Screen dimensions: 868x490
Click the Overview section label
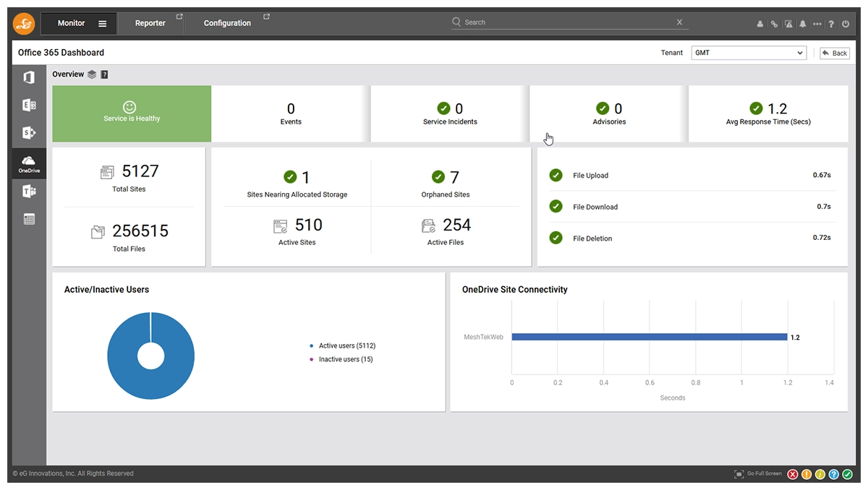tap(68, 74)
